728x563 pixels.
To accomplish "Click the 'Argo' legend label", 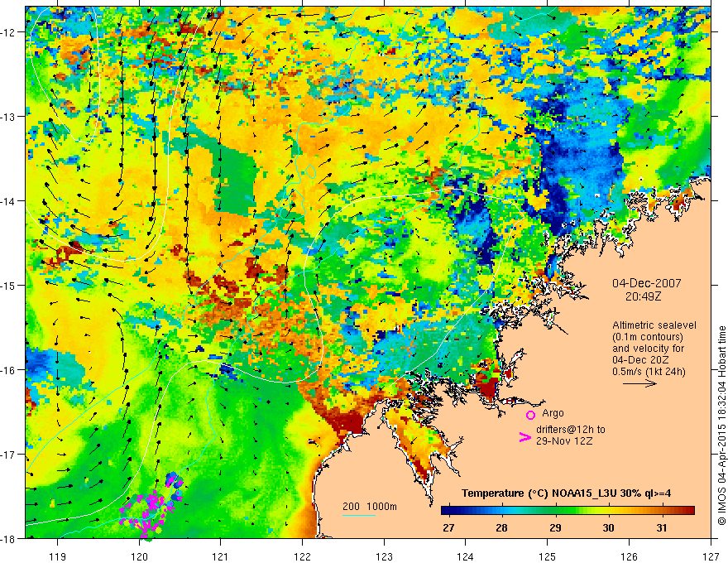I will 553,413.
